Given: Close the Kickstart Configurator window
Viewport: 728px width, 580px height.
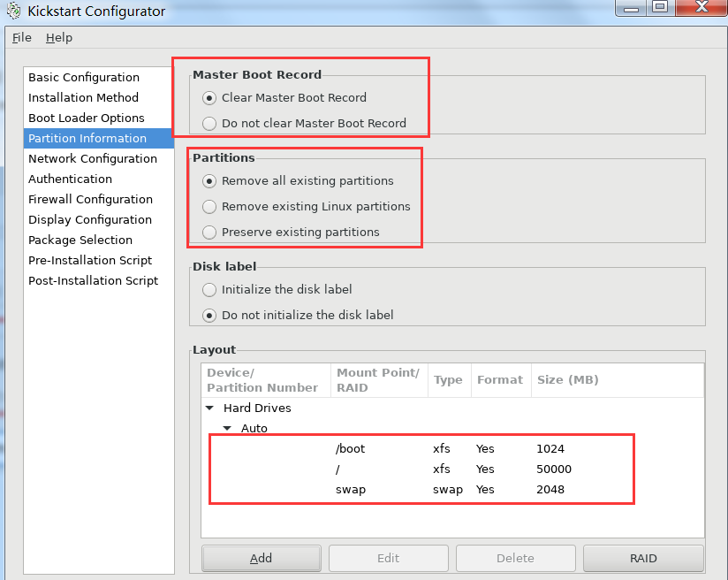Looking at the screenshot, I should (x=701, y=7).
